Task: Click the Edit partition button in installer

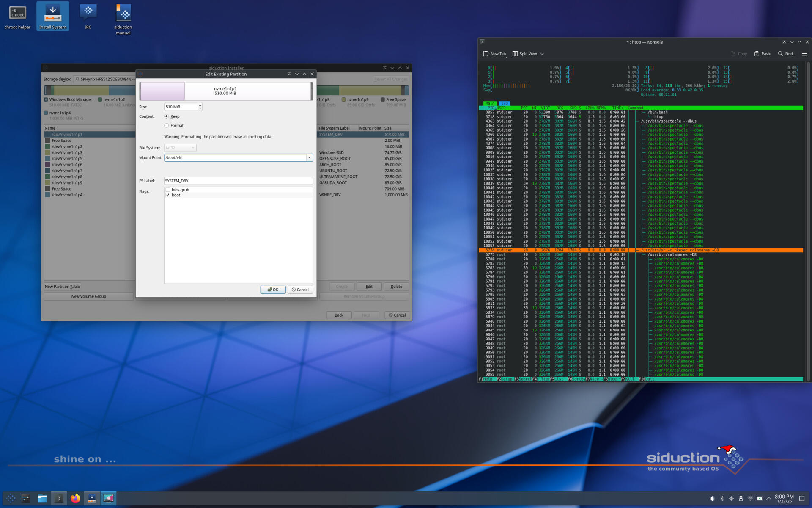Action: (369, 287)
